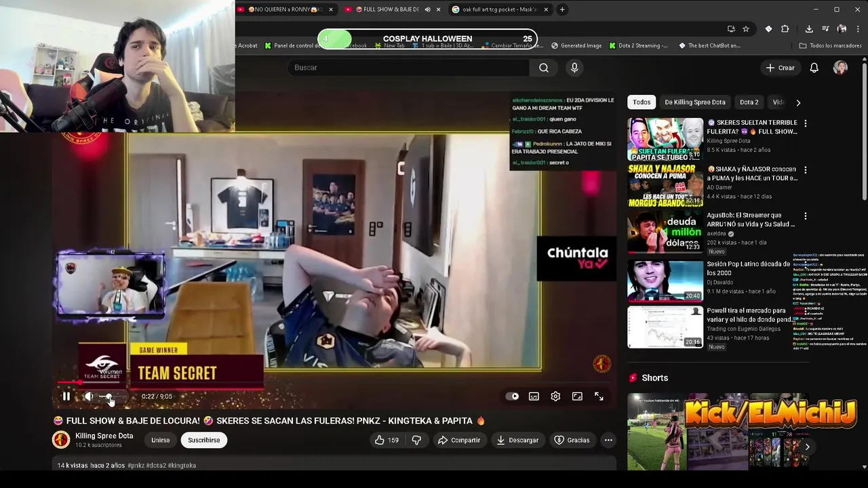Open Powell tira el mercado video thumbnail

click(665, 327)
